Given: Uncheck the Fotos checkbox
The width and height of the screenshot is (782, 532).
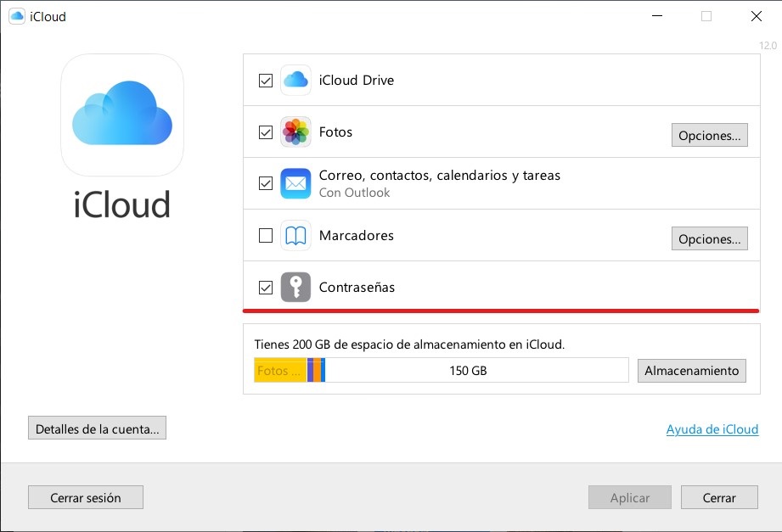Looking at the screenshot, I should (x=266, y=132).
